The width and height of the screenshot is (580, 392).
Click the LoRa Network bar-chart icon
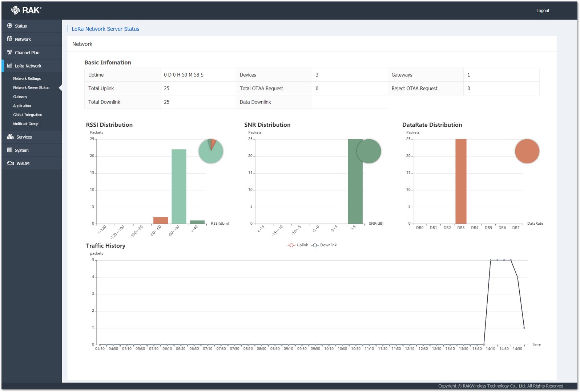(x=10, y=66)
